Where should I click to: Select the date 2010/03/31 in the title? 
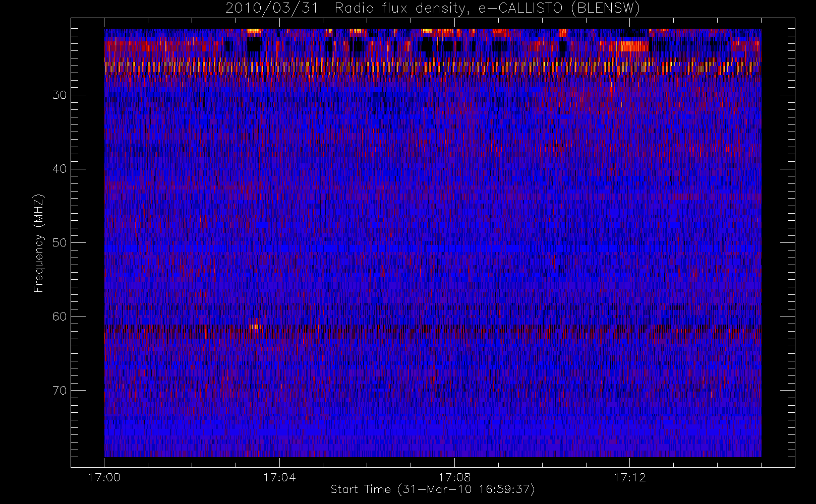(x=271, y=9)
